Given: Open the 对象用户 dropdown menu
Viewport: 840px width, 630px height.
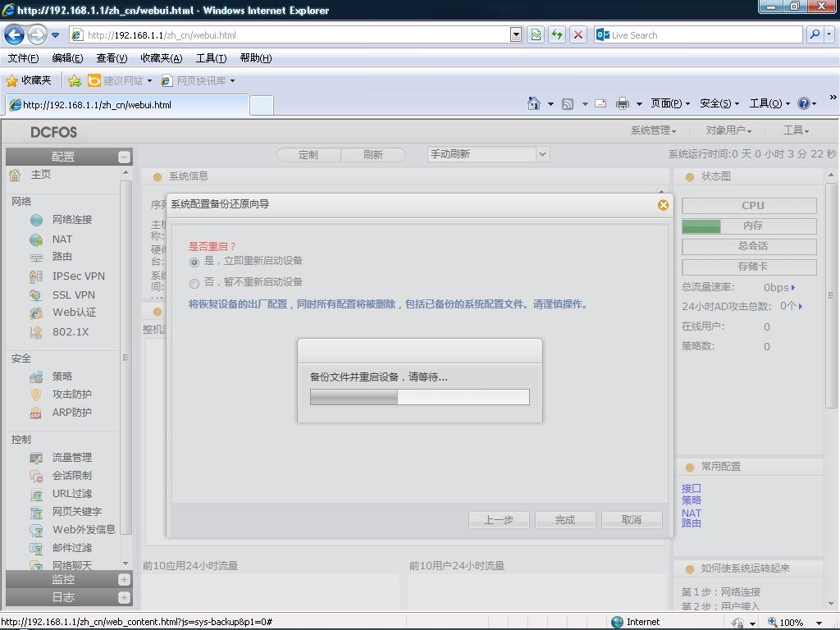Looking at the screenshot, I should pyautogui.click(x=728, y=130).
